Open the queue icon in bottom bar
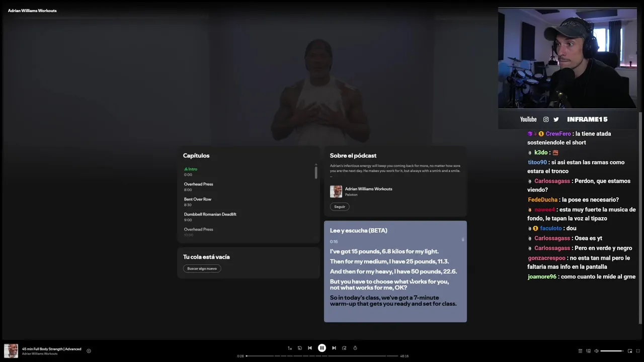Image resolution: width=644 pixels, height=362 pixels. [580, 351]
